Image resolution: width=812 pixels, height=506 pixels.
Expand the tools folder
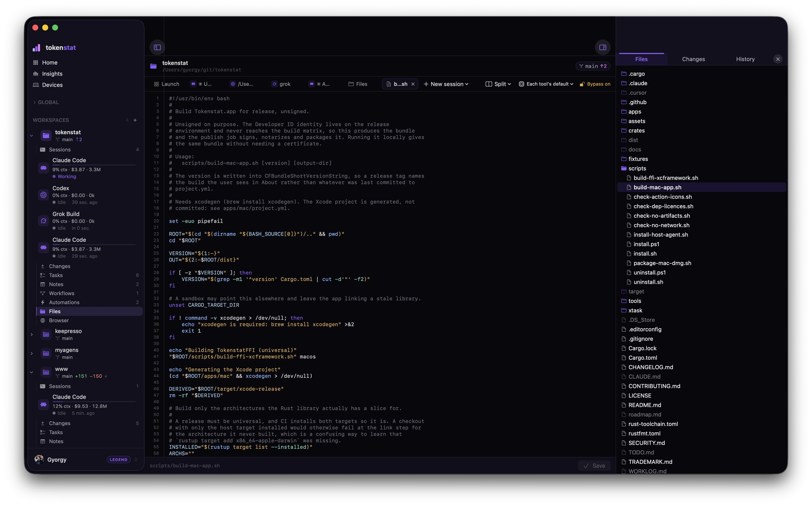702,301
